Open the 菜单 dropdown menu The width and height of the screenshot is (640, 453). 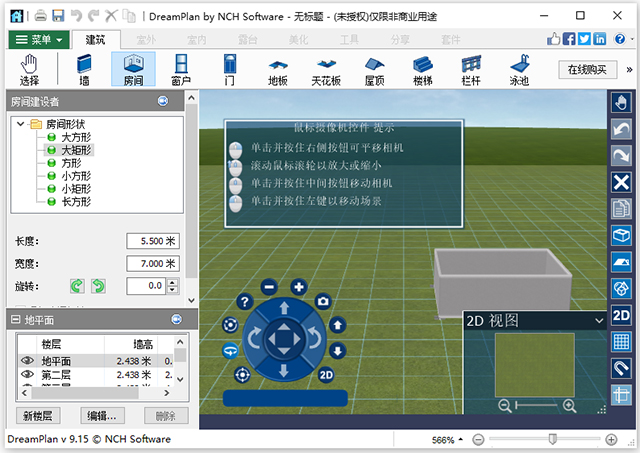pos(41,39)
